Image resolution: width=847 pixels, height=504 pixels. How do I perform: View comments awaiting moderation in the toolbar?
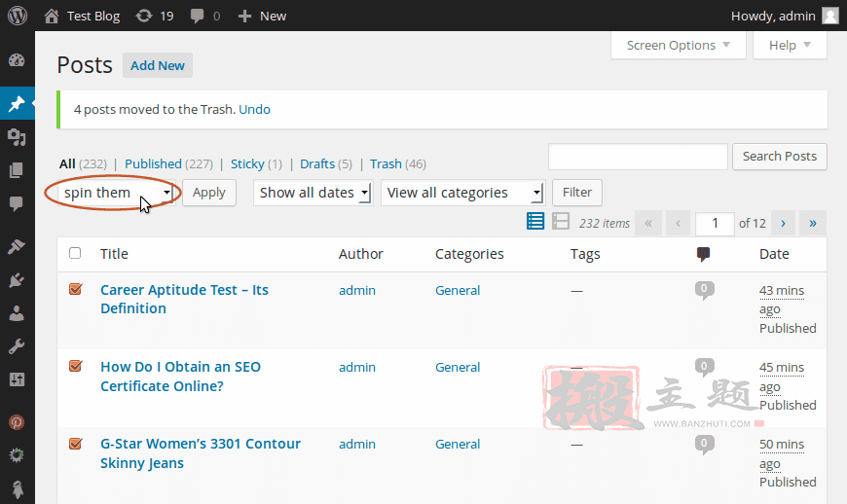205,17
